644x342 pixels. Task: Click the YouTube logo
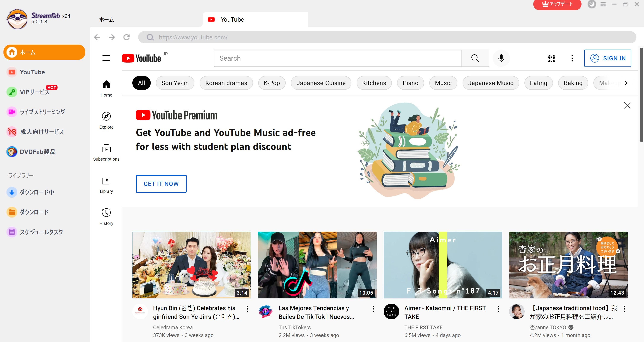tap(141, 58)
